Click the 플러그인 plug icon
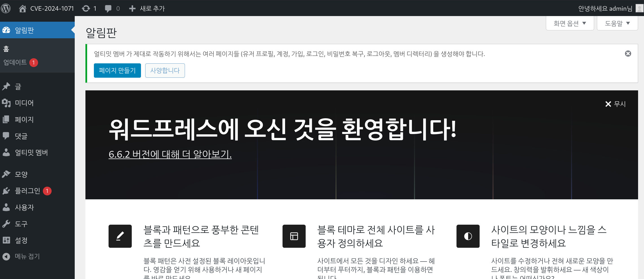 (6, 191)
